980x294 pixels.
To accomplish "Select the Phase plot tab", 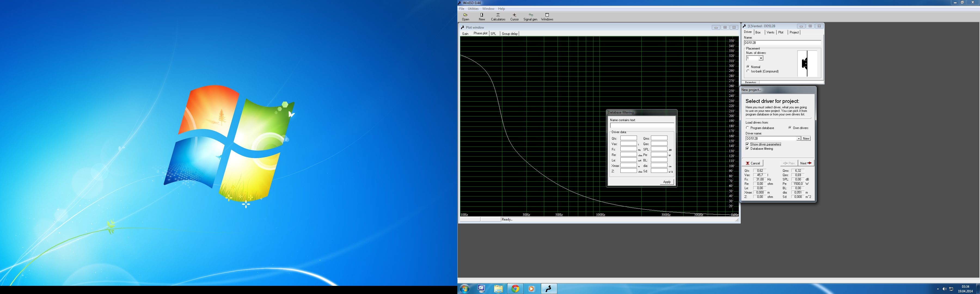I will 480,33.
